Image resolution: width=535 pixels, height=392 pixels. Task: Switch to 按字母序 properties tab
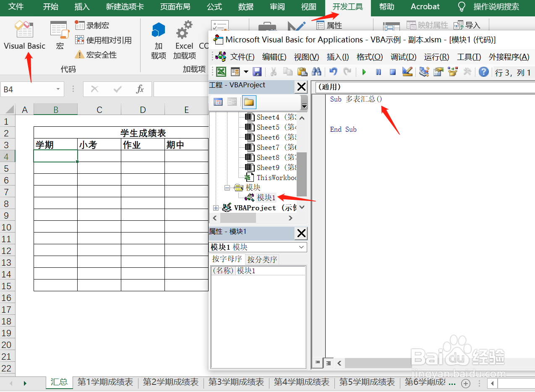tap(227, 259)
